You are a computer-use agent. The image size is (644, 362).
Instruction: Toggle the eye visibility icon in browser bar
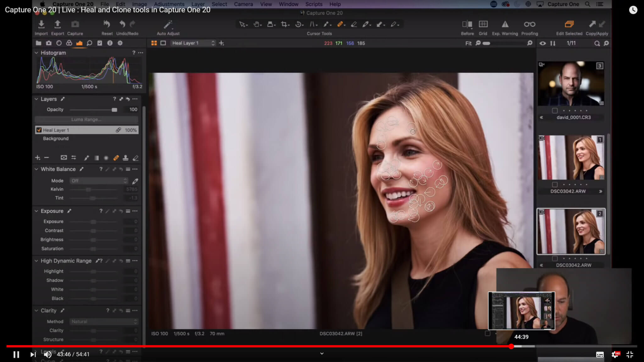click(x=543, y=43)
